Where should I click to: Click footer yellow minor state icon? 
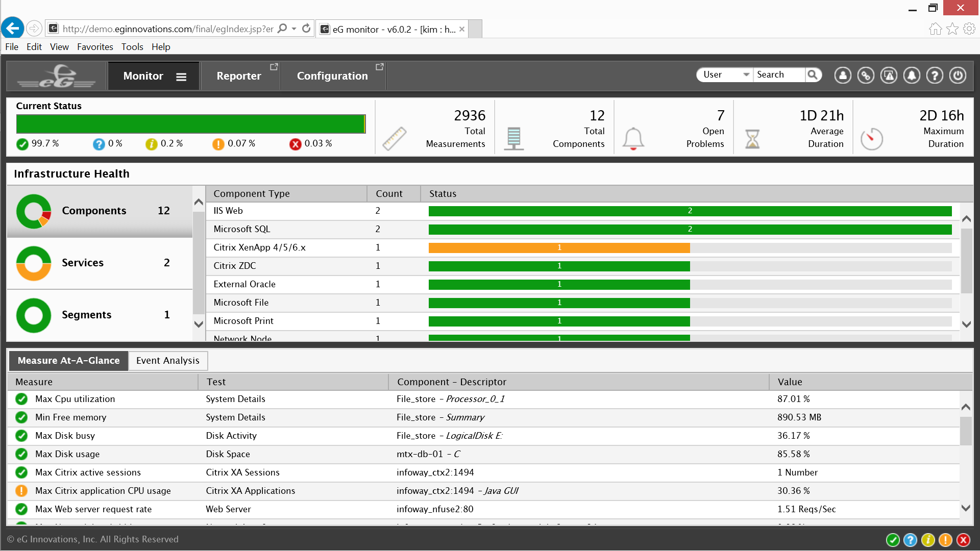click(928, 540)
